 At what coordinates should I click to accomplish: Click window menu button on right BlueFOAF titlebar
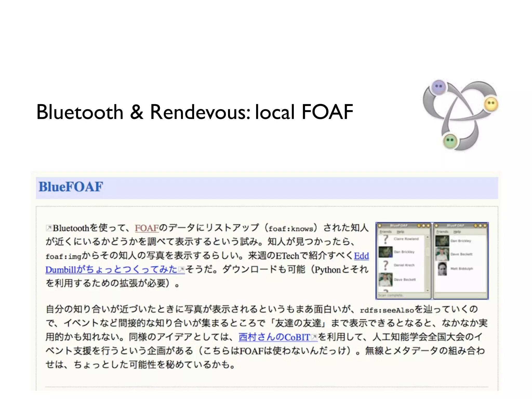436,225
